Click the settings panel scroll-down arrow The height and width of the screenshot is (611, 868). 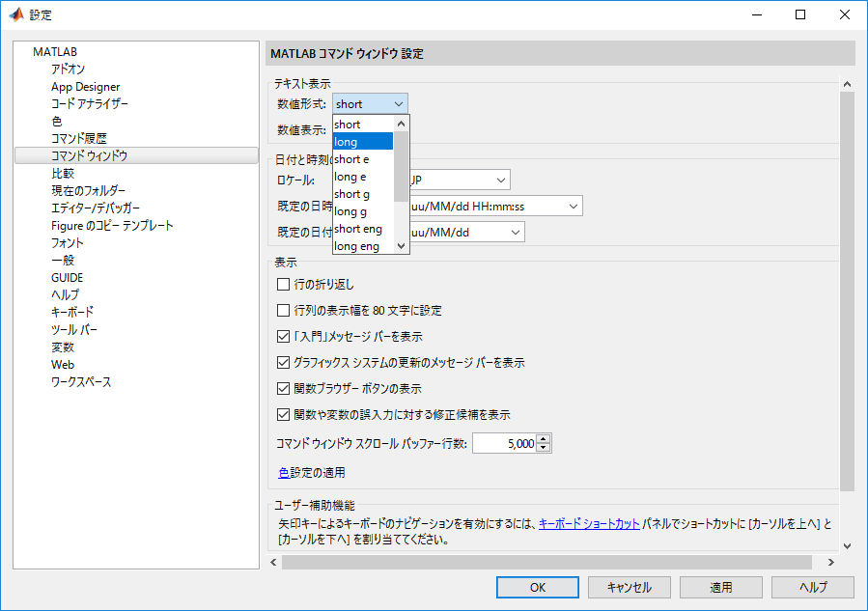pos(847,546)
